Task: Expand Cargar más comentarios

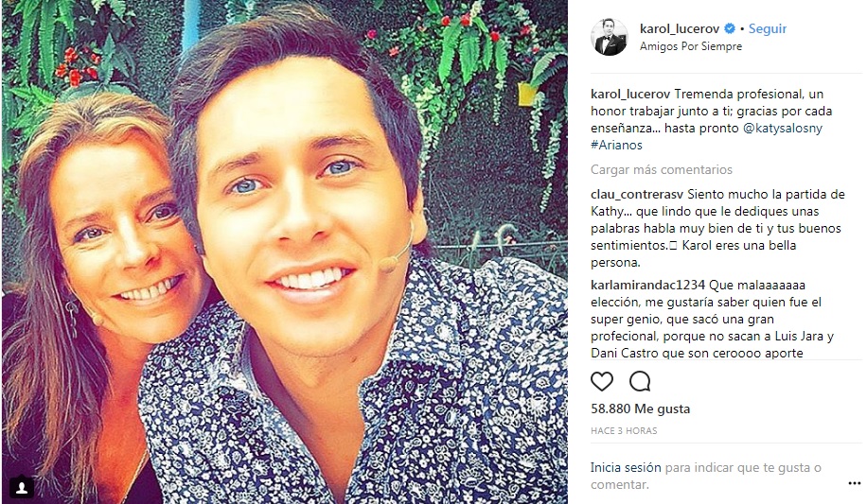Action: pos(662,169)
